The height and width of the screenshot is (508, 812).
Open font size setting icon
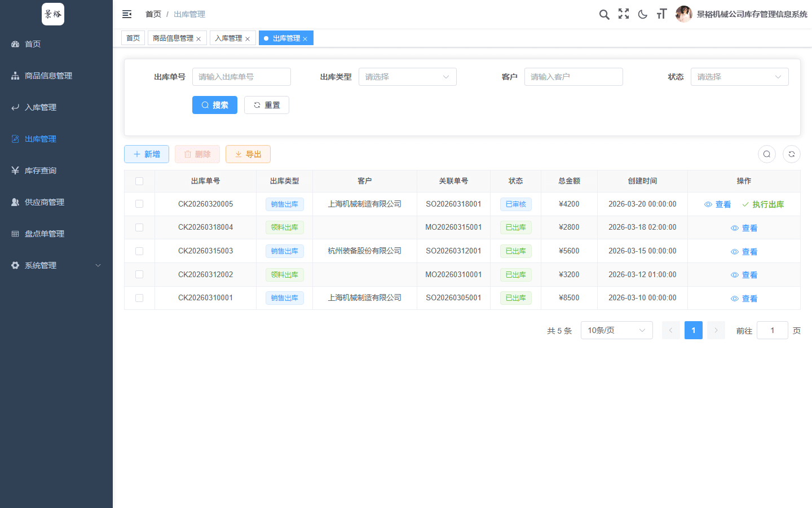pyautogui.click(x=661, y=14)
